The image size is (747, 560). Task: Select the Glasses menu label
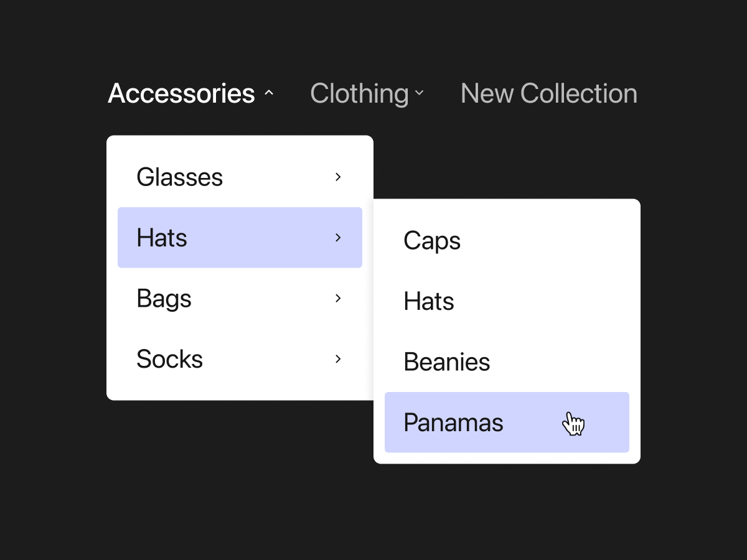[x=179, y=177]
